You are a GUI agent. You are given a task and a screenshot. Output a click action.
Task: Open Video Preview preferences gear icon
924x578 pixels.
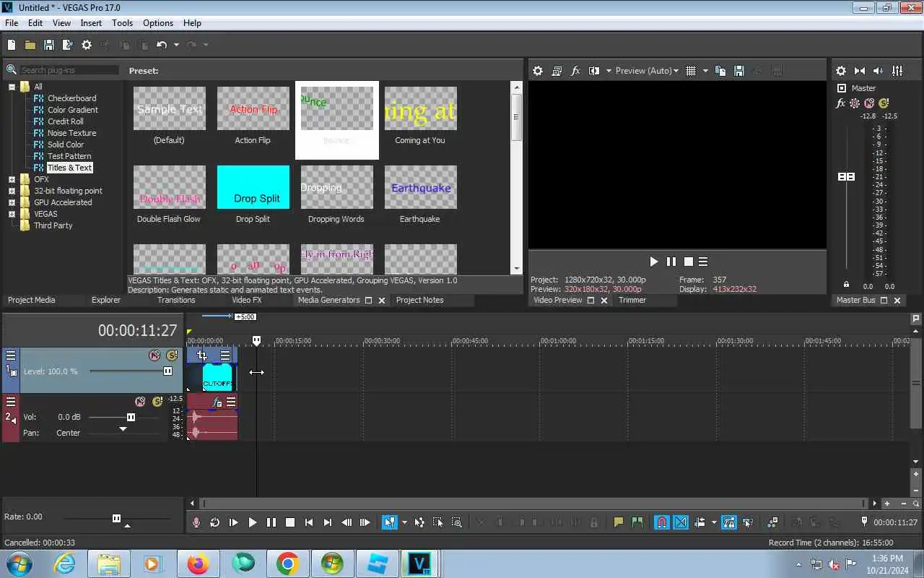[x=538, y=70]
